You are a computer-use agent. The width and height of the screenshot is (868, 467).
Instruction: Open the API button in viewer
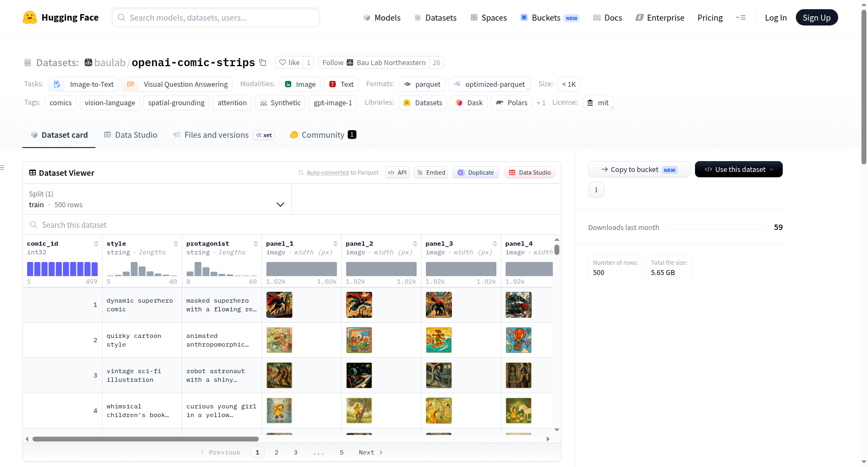tap(397, 172)
